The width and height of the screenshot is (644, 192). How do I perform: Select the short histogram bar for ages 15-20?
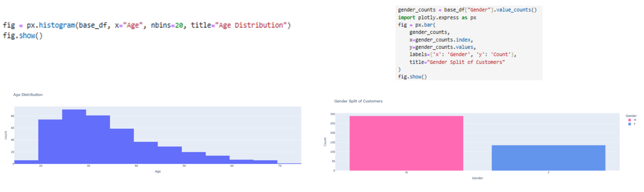tap(26, 162)
